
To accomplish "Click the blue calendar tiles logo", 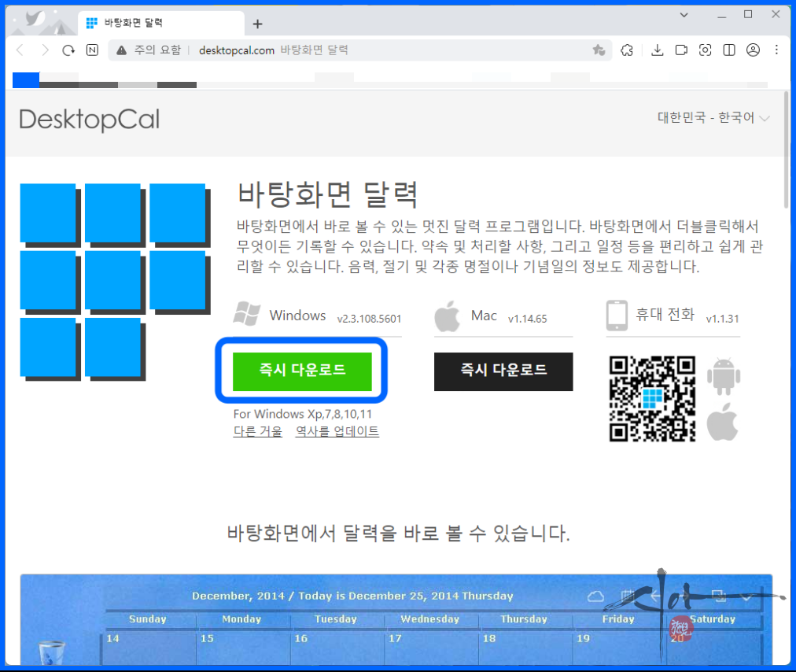I will (116, 282).
